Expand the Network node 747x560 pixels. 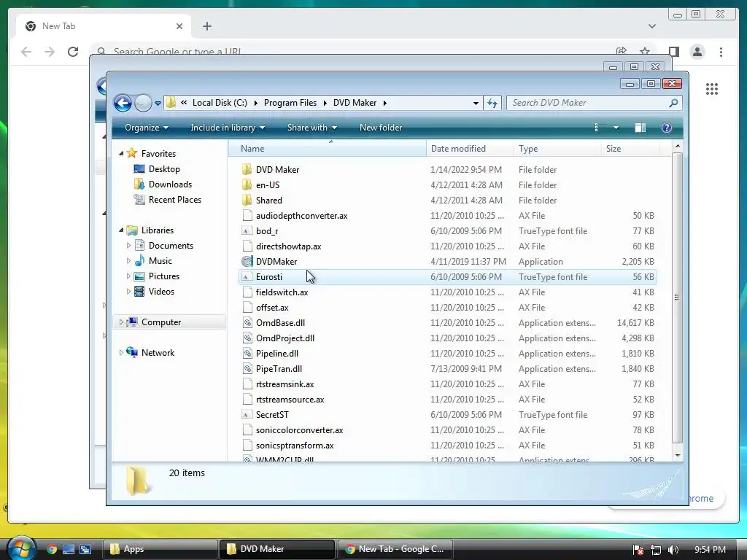pyautogui.click(x=121, y=352)
